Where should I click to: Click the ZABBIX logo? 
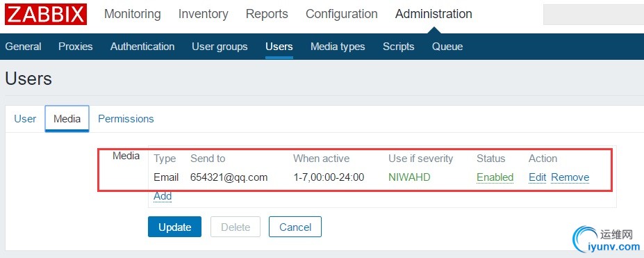click(x=46, y=15)
